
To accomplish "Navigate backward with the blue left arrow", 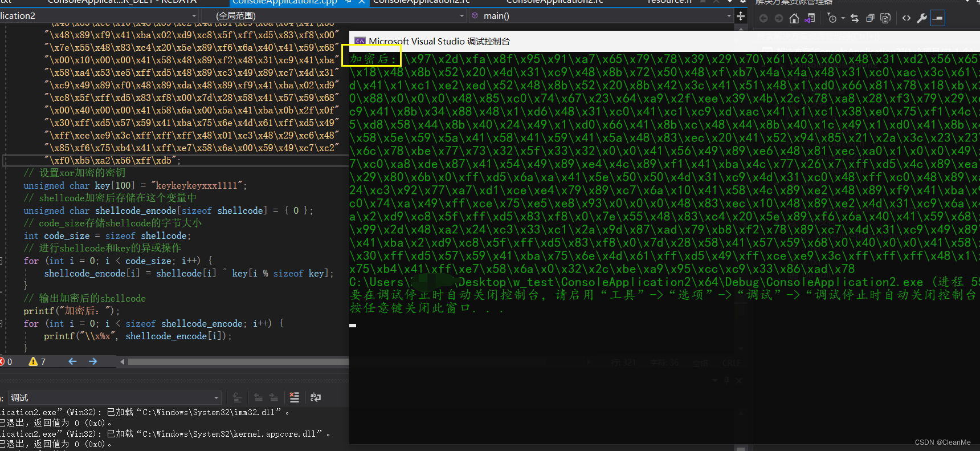I will point(72,361).
